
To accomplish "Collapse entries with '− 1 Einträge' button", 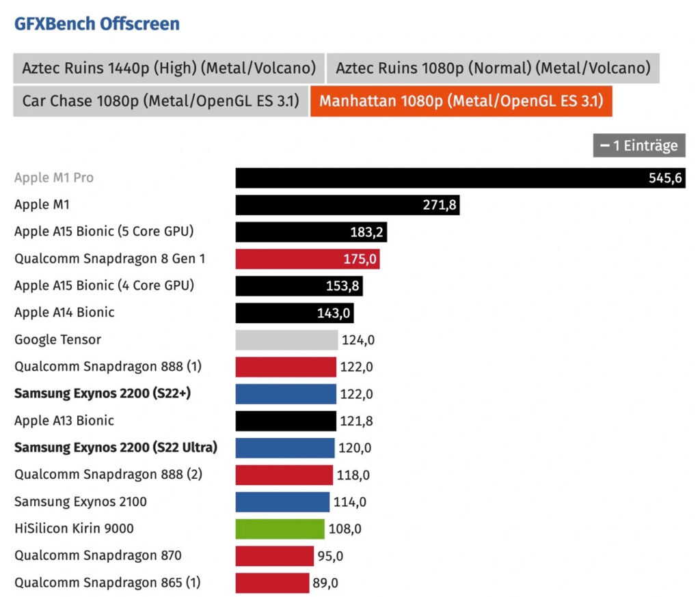I will 639,145.
